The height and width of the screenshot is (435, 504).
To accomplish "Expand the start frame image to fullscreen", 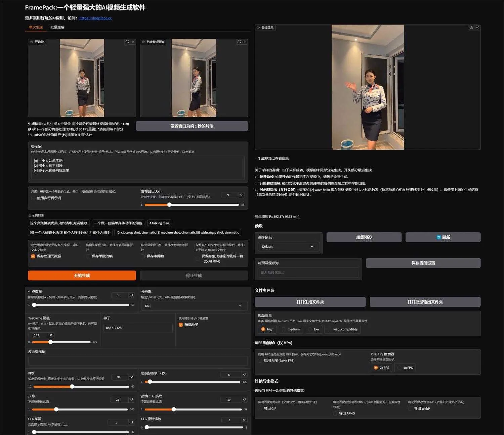I will pos(127,42).
